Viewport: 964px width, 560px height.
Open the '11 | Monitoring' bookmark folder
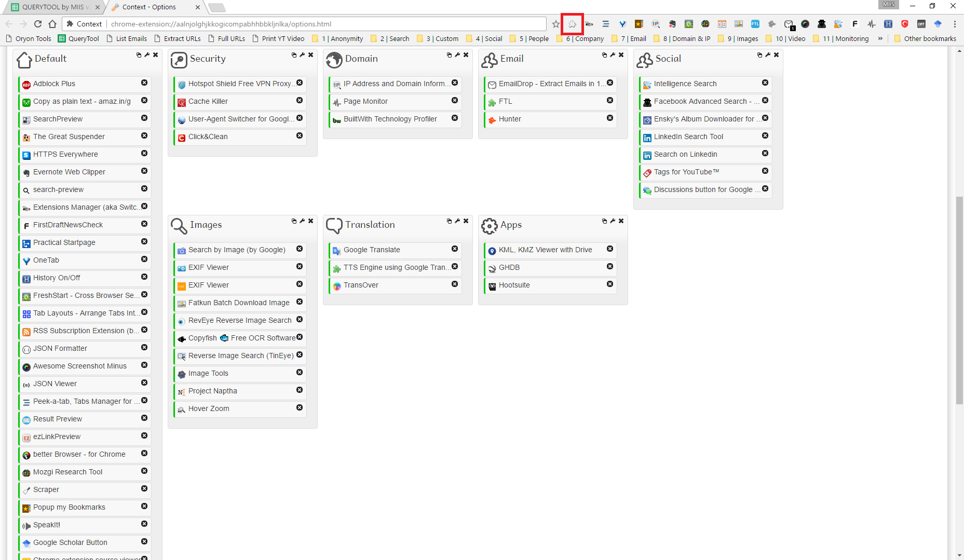(x=840, y=38)
